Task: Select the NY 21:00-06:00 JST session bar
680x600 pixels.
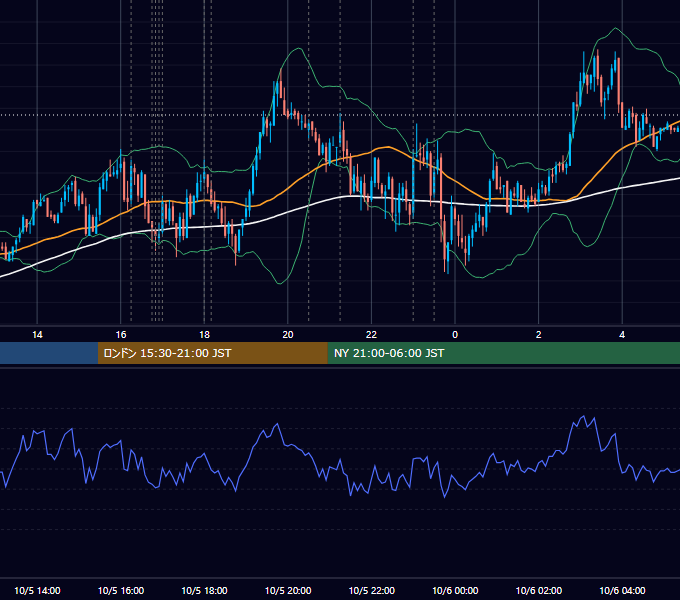Action: tap(503, 353)
